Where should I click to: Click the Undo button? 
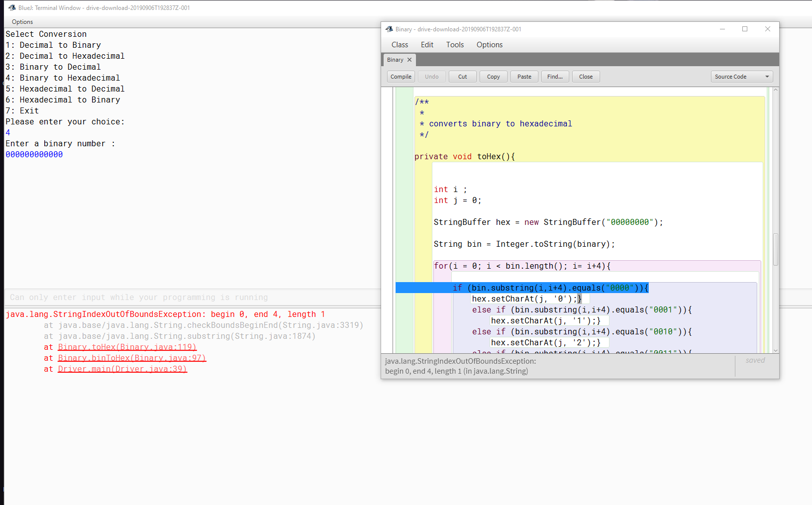[431, 76]
